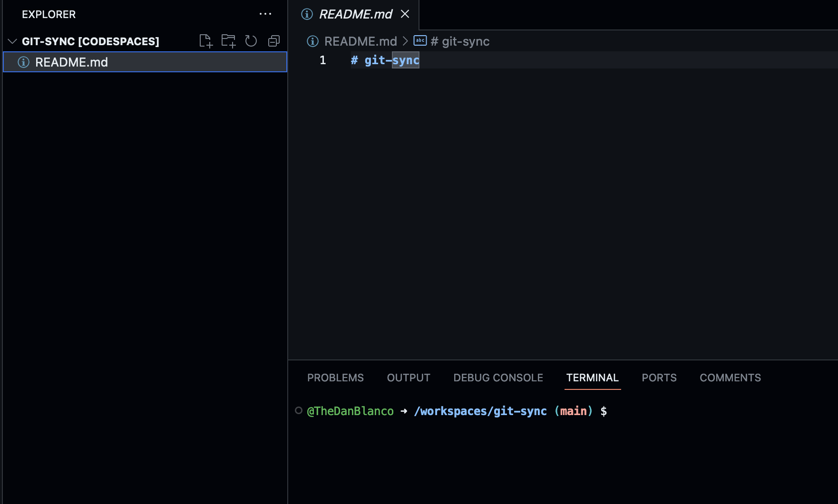Image resolution: width=838 pixels, height=504 pixels.
Task: Create a new folder in the explorer
Action: 229,41
